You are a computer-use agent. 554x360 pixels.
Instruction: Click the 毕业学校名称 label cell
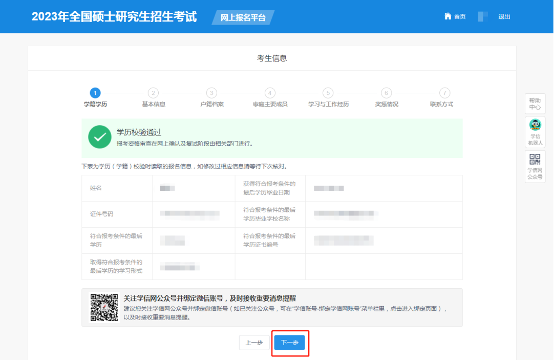tap(269, 214)
